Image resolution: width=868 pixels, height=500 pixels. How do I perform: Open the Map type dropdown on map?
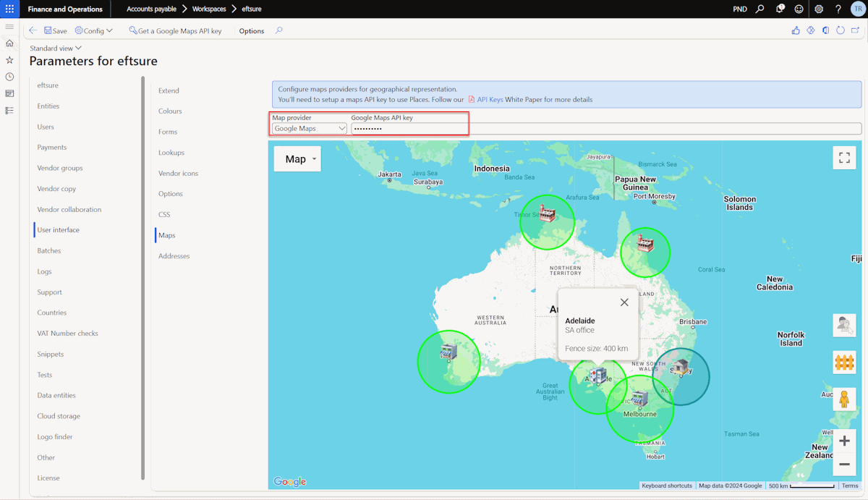(297, 159)
